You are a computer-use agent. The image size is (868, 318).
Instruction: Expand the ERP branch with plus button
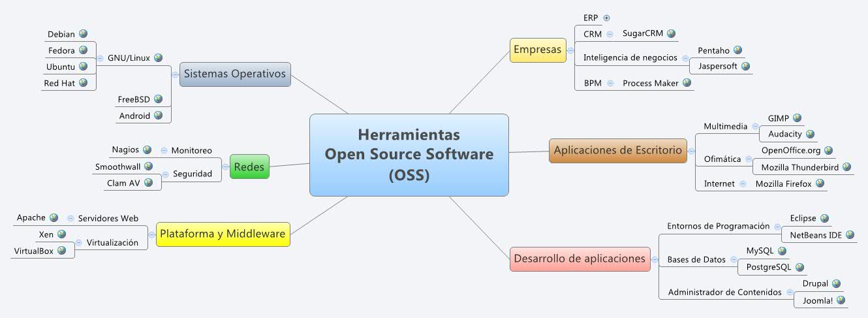606,18
